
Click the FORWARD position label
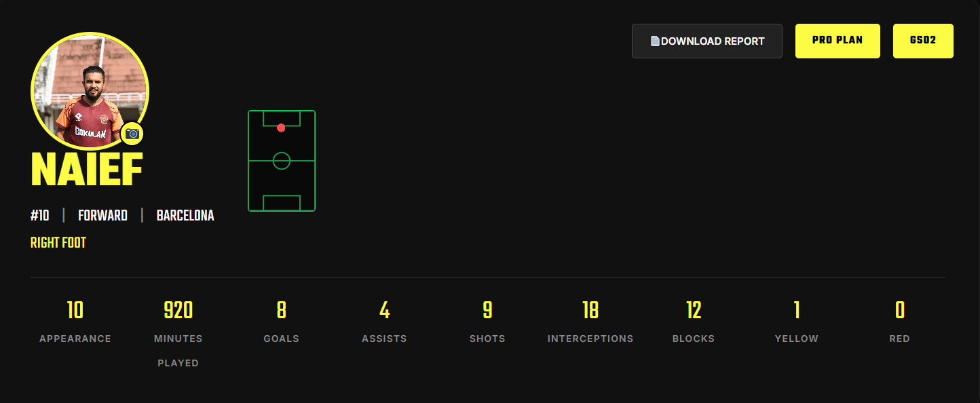tap(102, 216)
